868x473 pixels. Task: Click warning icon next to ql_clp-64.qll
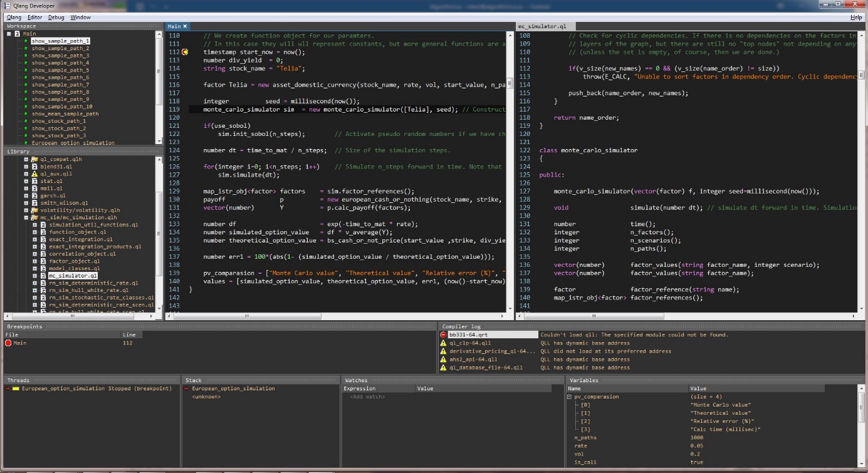pos(443,343)
